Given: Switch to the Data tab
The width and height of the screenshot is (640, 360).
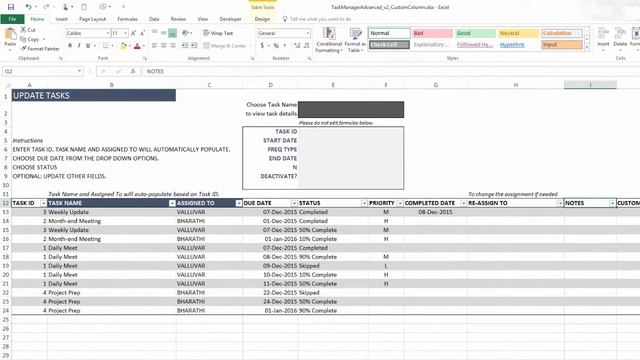Looking at the screenshot, I should tap(154, 19).
